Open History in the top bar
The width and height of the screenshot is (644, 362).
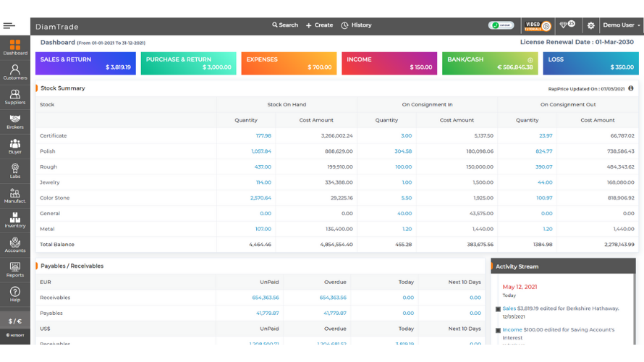click(356, 25)
